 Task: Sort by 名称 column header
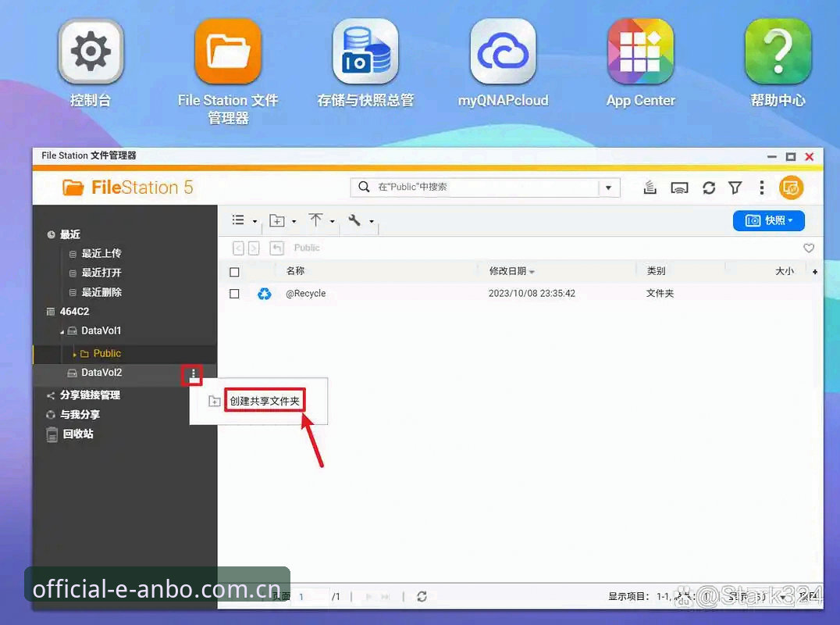(x=295, y=271)
